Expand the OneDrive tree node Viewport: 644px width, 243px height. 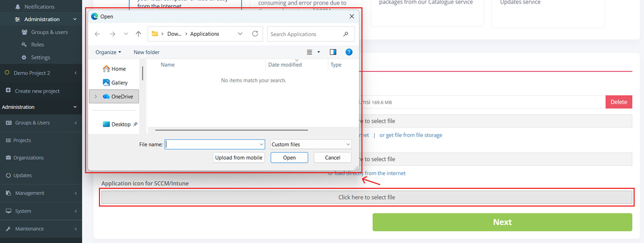point(96,97)
